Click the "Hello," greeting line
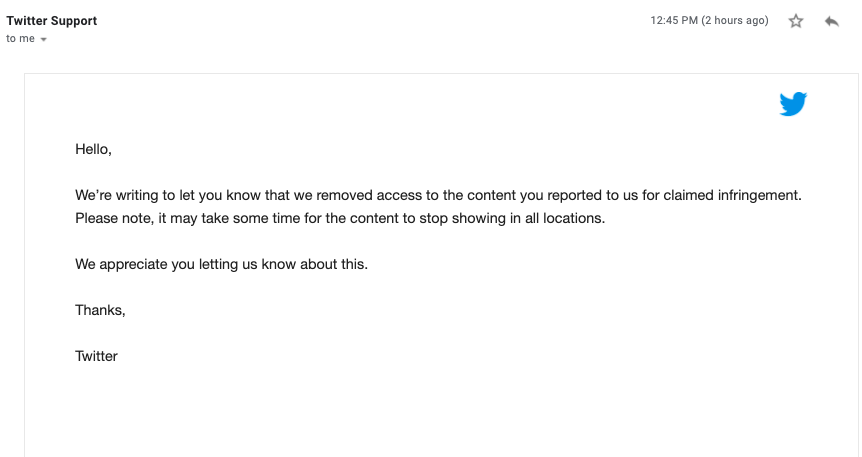Screen dimensions: 862x457 (94, 150)
